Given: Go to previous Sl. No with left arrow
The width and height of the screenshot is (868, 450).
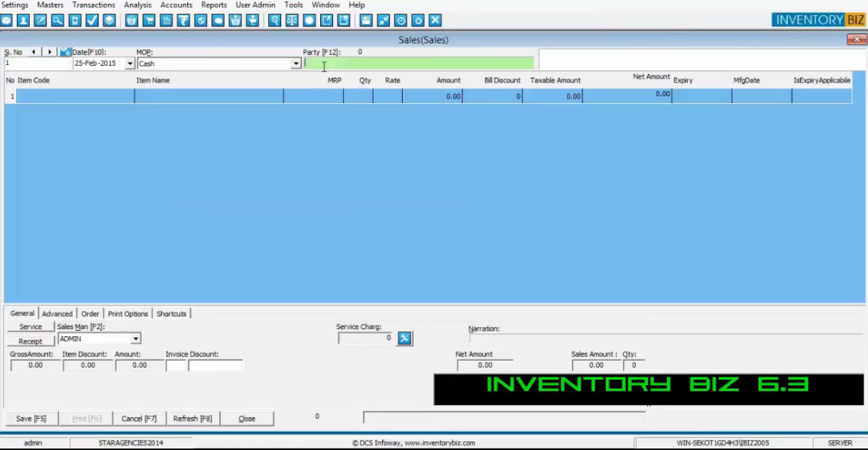Looking at the screenshot, I should click(x=34, y=51).
